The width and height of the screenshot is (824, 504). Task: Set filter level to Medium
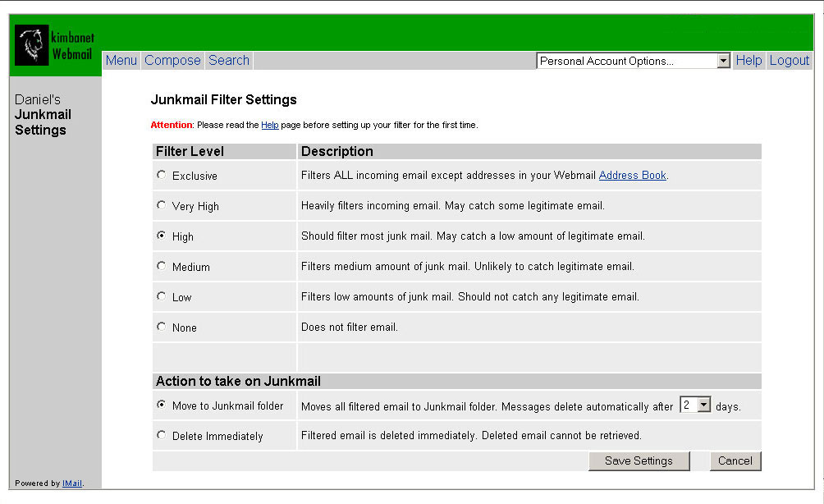pyautogui.click(x=161, y=266)
